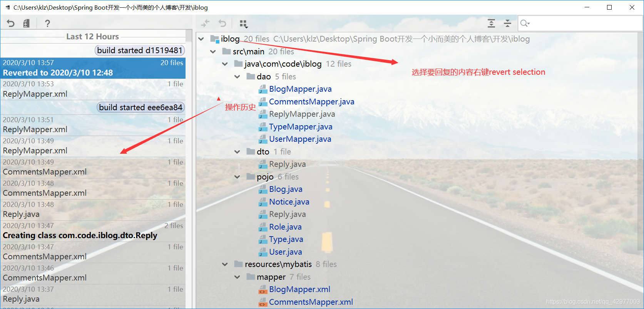This screenshot has height=309, width=644.
Task: Select 13:37 Reply.java history entry
Action: 93,295
